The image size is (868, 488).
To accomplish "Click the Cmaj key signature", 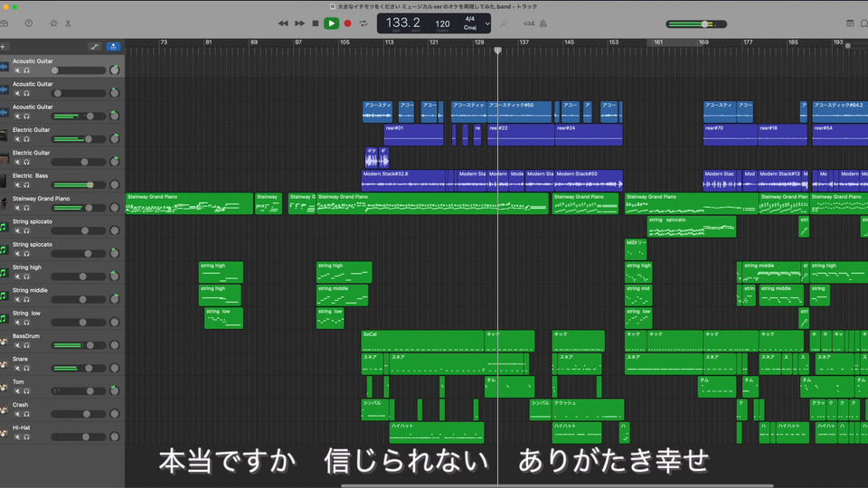I will (x=470, y=27).
